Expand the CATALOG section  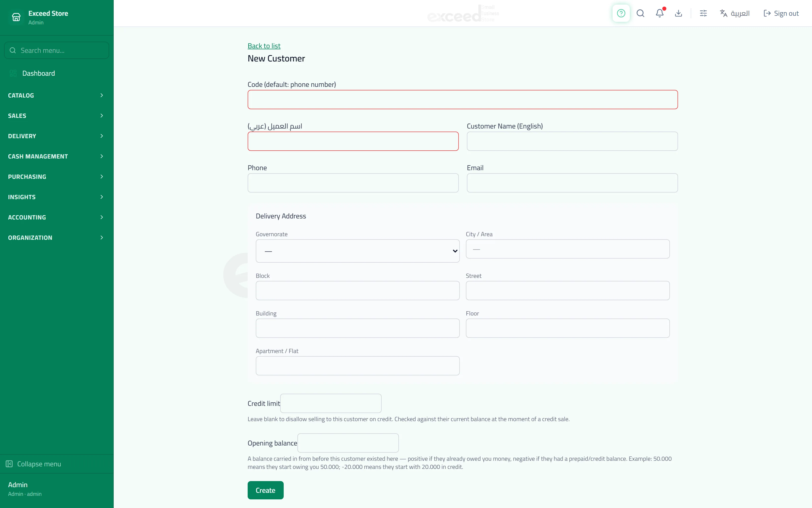(56, 96)
